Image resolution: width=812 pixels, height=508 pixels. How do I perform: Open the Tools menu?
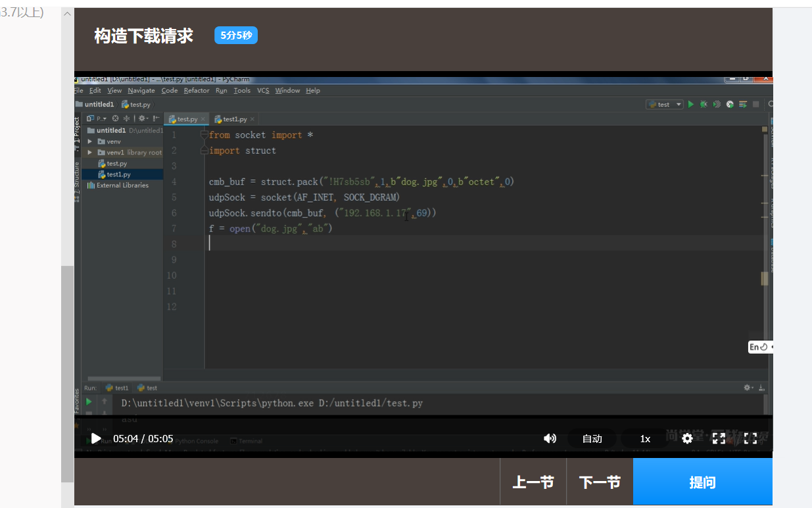point(242,91)
